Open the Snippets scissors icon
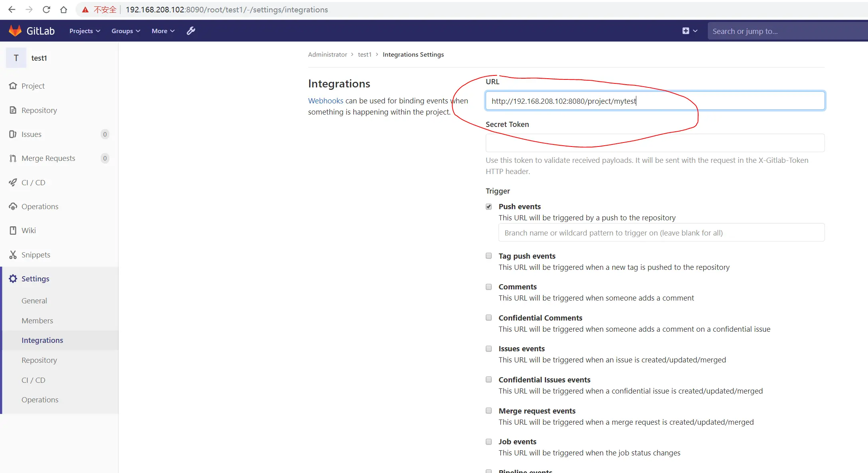Viewport: 868px width, 473px height. 13,255
